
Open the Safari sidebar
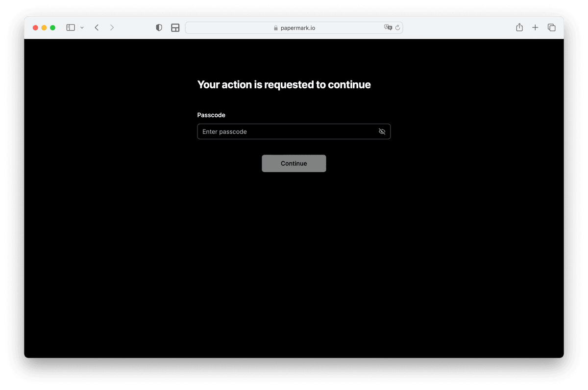tap(70, 27)
